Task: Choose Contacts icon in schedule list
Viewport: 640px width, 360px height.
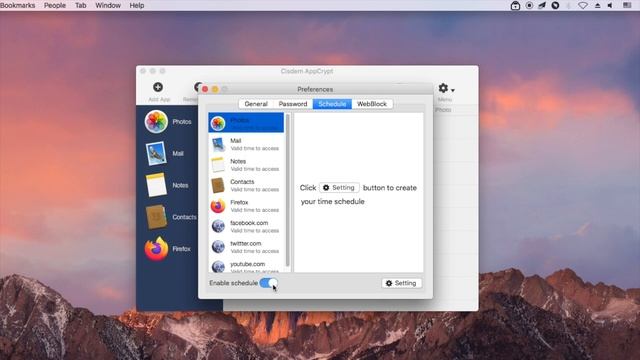Action: [218, 185]
